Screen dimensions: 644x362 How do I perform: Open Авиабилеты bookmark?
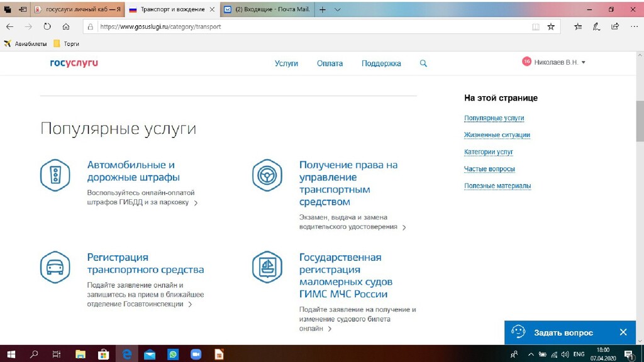point(25,43)
